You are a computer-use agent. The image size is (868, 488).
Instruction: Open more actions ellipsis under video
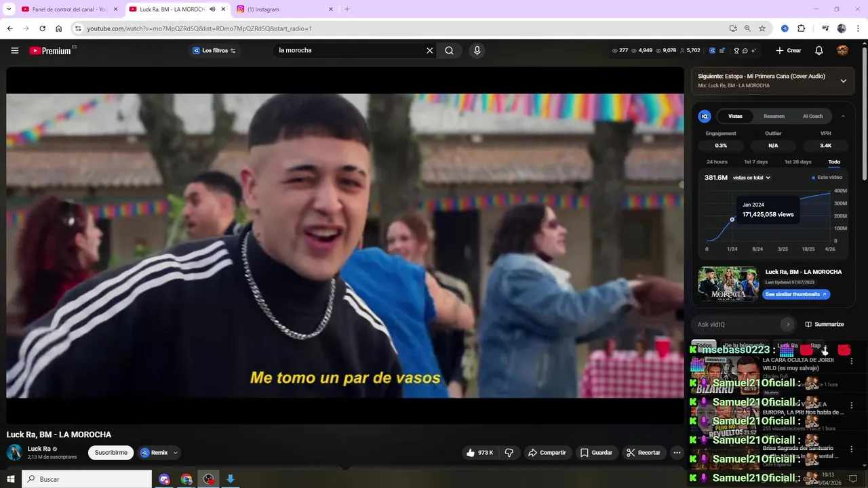pos(677,453)
